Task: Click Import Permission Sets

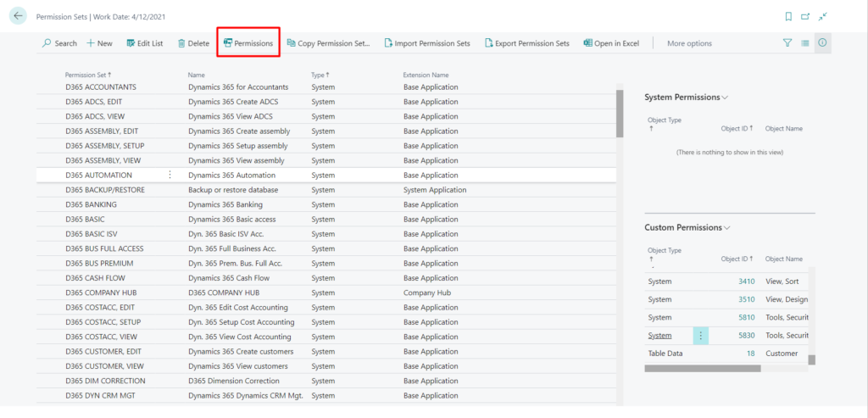Action: (x=427, y=43)
